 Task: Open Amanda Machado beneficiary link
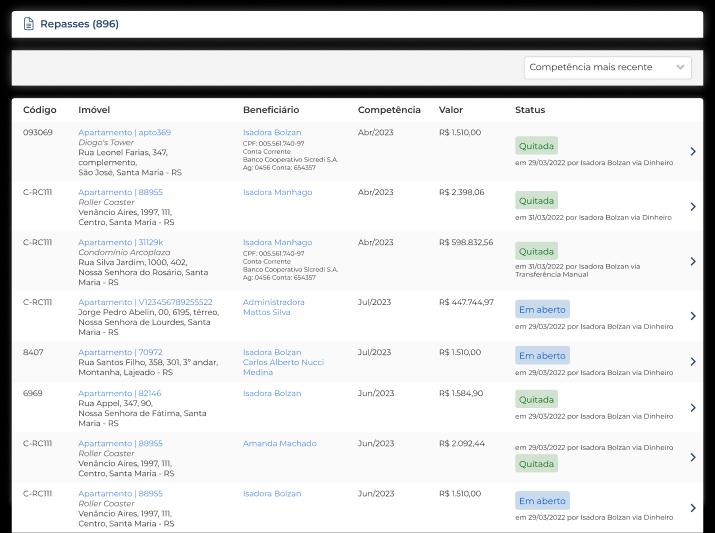pyautogui.click(x=280, y=443)
